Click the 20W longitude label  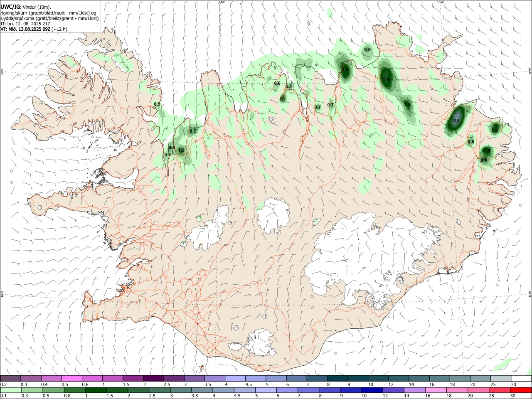coord(221,2)
